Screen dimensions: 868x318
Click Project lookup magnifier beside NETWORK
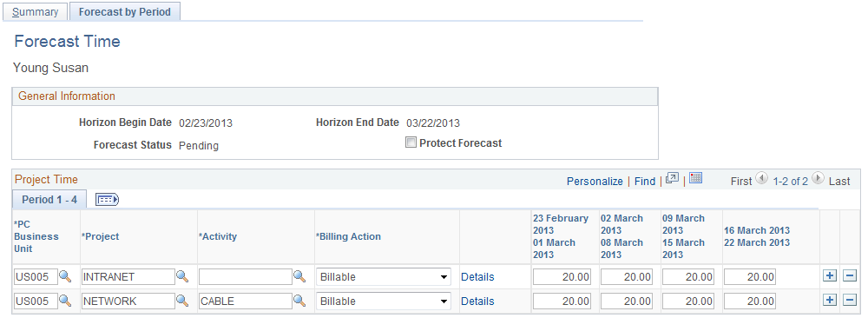(182, 301)
